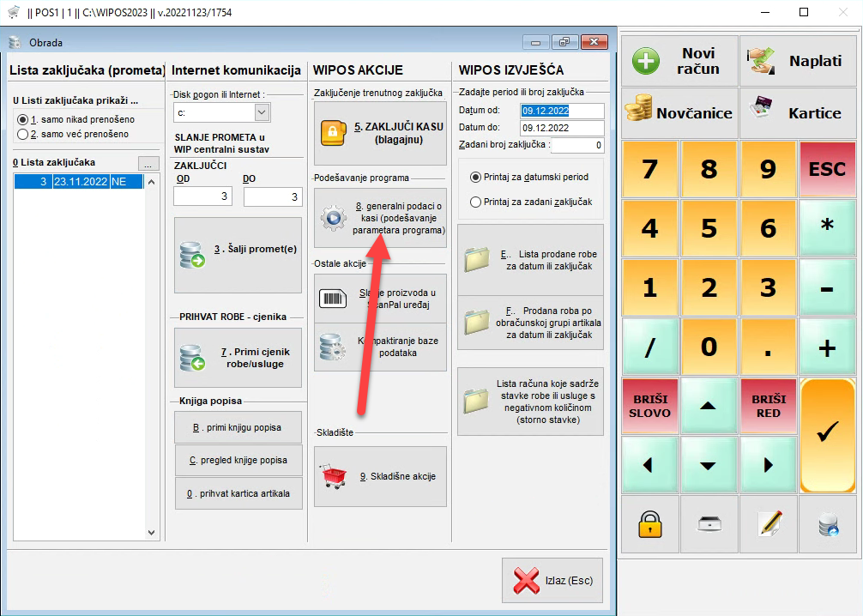Click the Izlaz (Esc) exit button
This screenshot has width=863, height=616.
click(552, 580)
